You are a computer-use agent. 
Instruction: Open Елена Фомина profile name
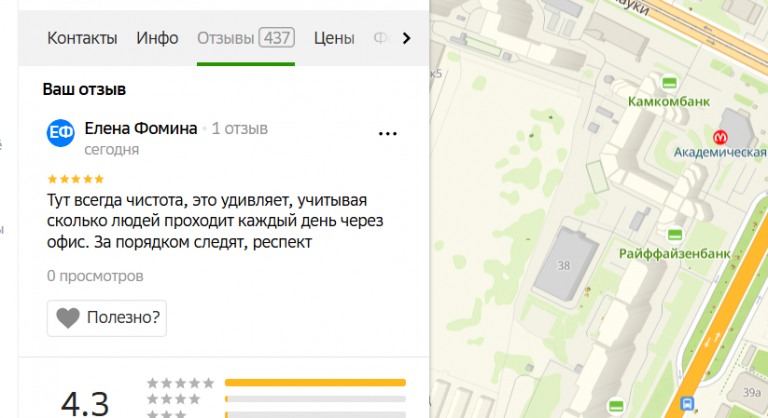pos(141,128)
